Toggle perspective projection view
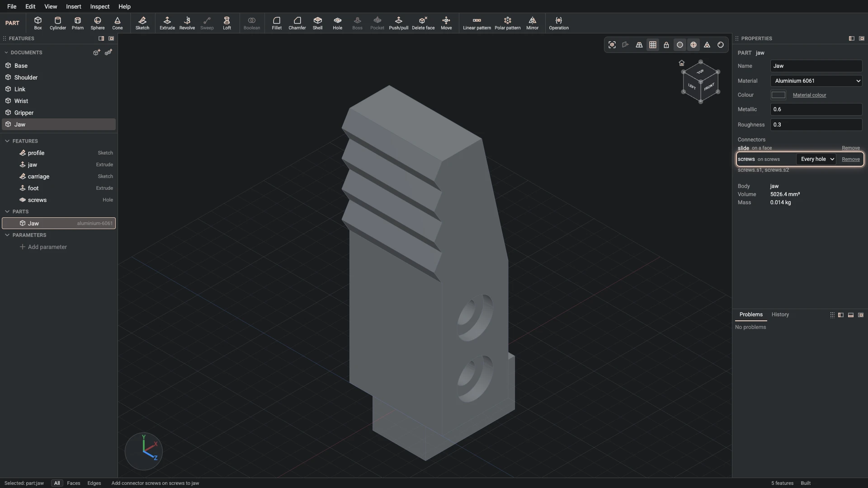868x488 pixels. [x=639, y=45]
